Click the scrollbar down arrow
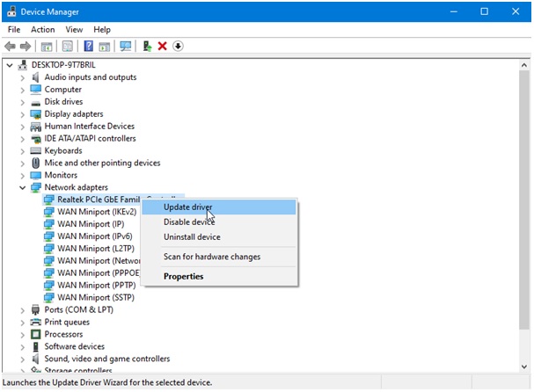This screenshot has height=392, width=534. point(524,367)
